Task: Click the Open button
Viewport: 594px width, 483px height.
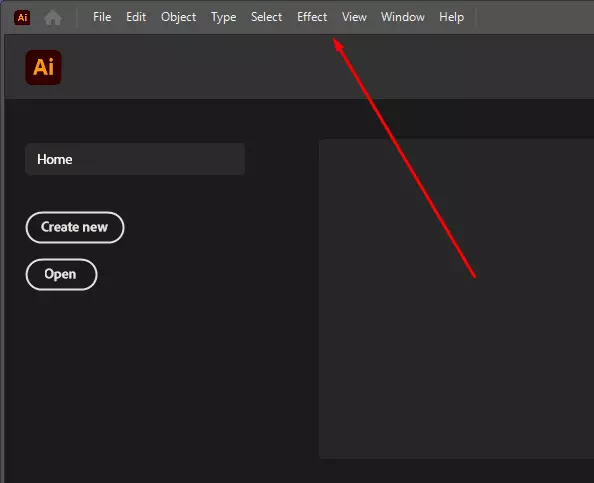Action: coord(61,274)
